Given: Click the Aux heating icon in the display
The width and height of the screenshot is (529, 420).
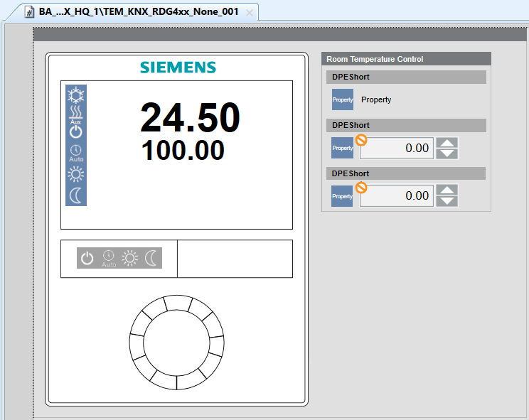Looking at the screenshot, I should (x=75, y=114).
